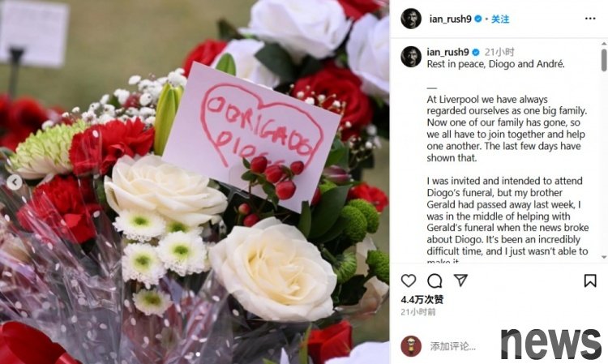This screenshot has width=608, height=364.
Task: Open comments via the speech bubble icon
Action: point(435,280)
